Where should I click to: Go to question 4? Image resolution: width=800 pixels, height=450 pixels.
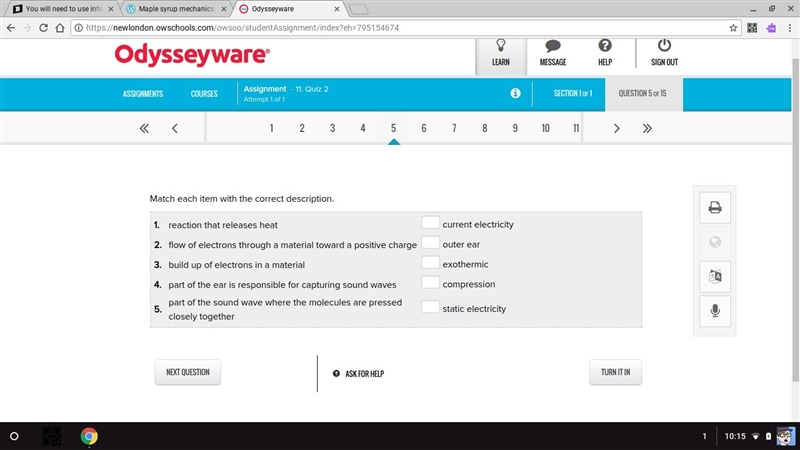(363, 128)
